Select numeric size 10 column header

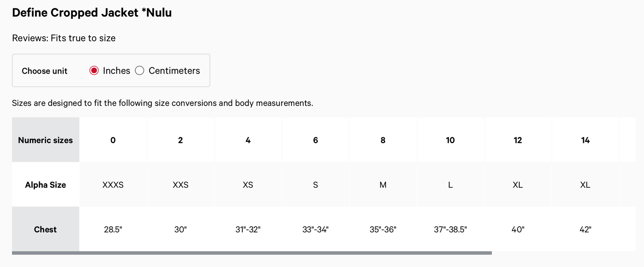[450, 140]
